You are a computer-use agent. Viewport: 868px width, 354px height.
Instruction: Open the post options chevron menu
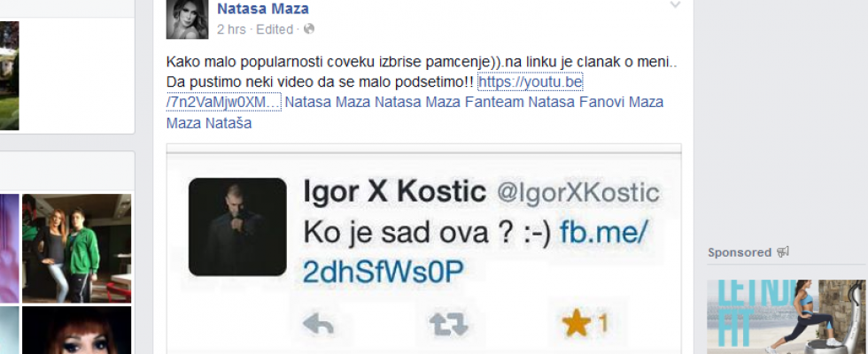(675, 5)
